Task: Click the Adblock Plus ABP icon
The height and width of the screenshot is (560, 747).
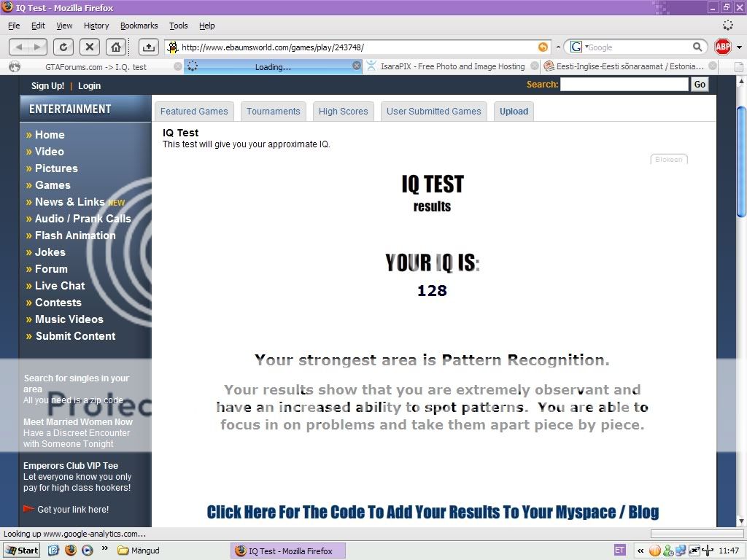Action: click(x=722, y=47)
